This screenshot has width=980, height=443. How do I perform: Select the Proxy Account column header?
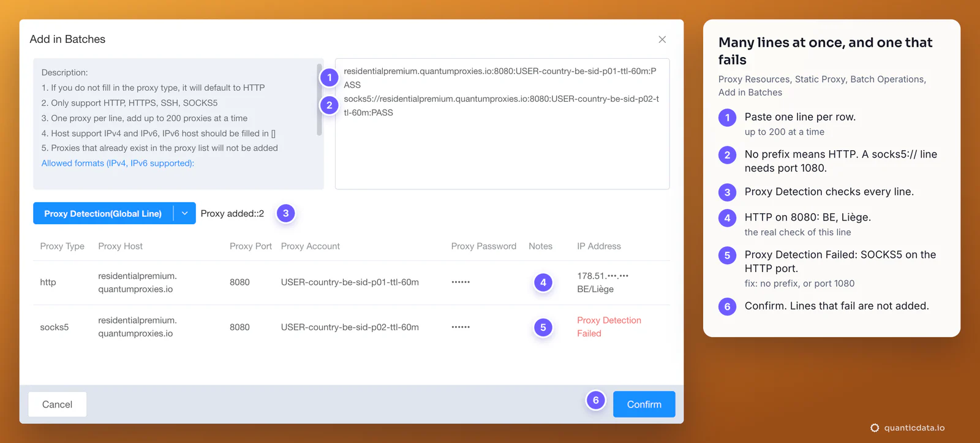pos(310,246)
